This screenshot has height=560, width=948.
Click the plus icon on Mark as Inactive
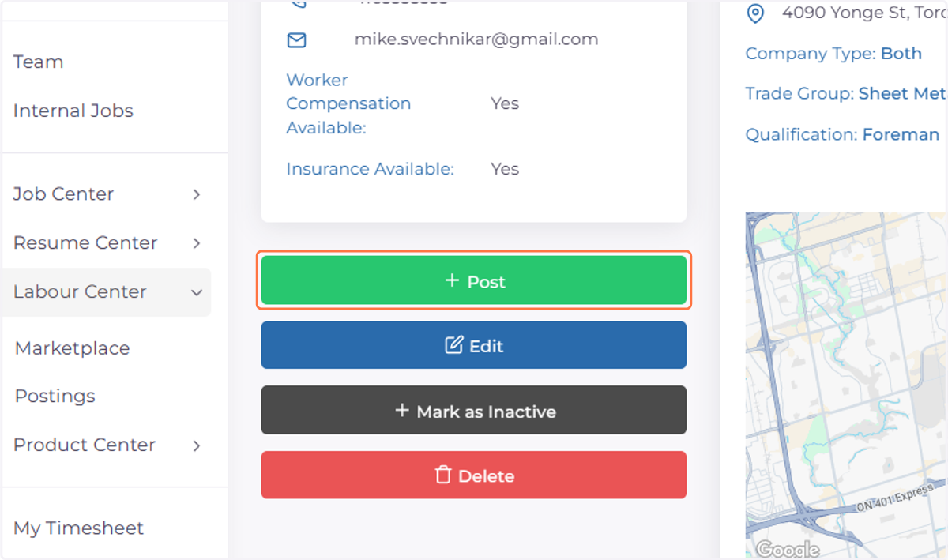pos(401,411)
